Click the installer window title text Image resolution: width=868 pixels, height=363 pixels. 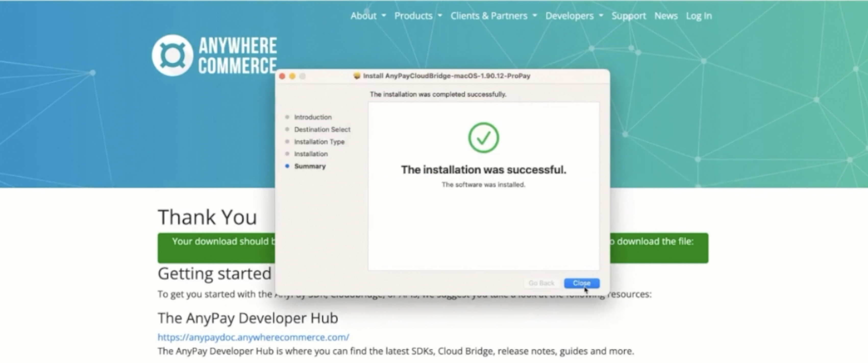447,76
